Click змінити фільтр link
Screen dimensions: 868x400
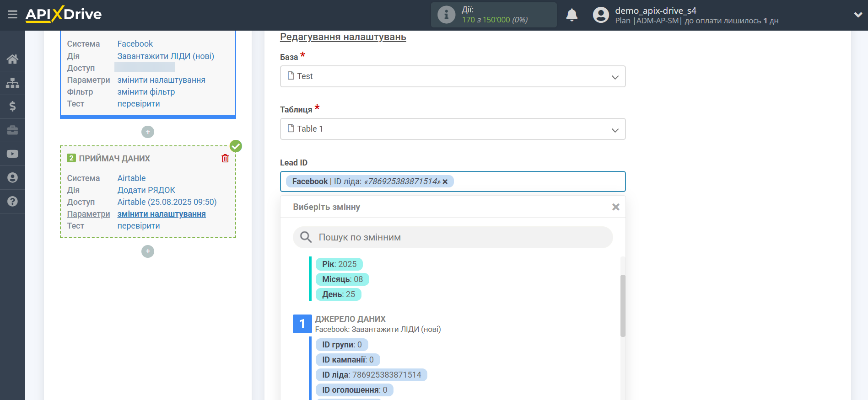click(x=146, y=92)
